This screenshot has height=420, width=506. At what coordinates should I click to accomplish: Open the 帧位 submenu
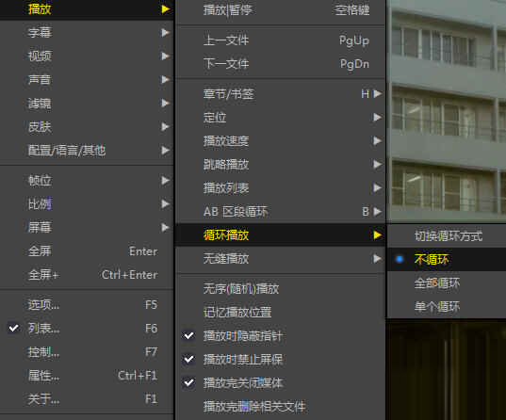click(x=87, y=180)
